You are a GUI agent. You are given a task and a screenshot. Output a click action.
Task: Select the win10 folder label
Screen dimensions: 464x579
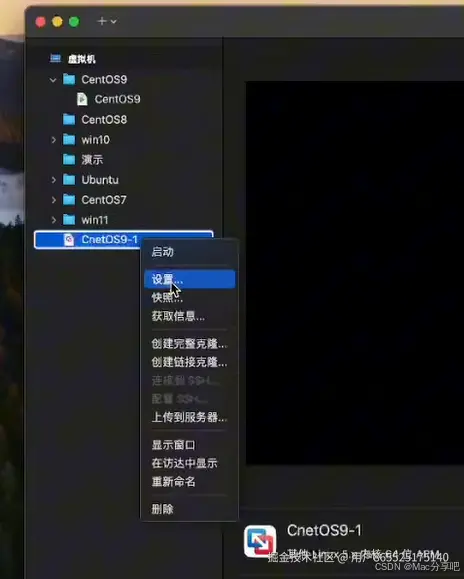pyautogui.click(x=96, y=140)
